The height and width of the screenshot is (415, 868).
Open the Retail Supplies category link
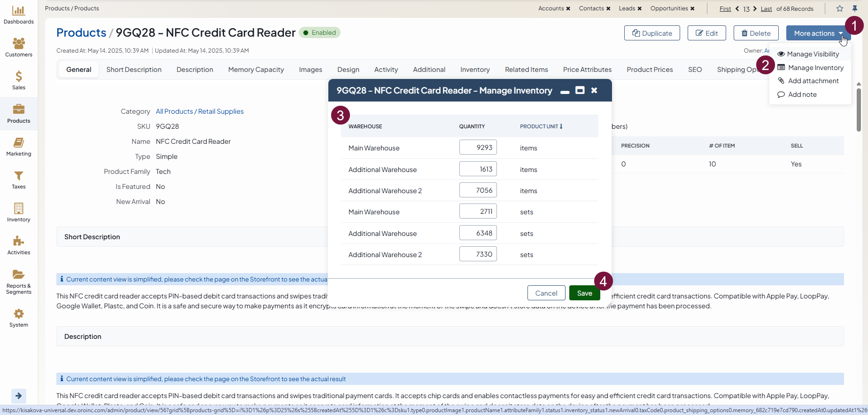pyautogui.click(x=221, y=111)
